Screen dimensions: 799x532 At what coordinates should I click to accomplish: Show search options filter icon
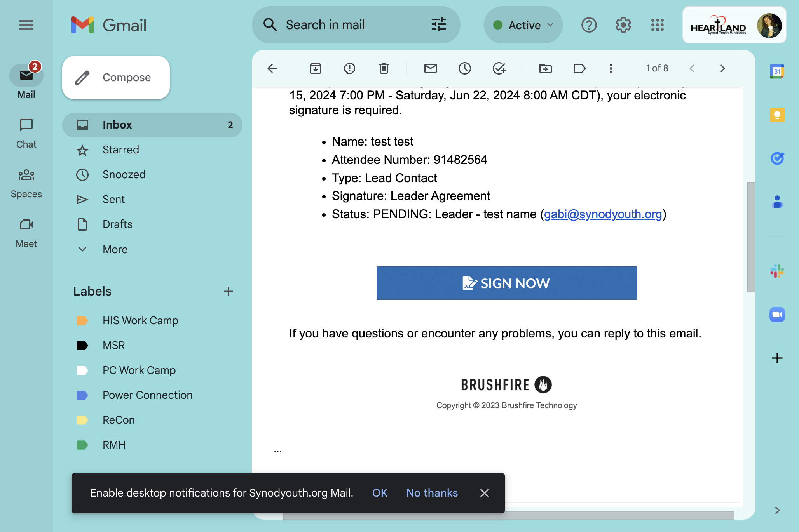[439, 24]
